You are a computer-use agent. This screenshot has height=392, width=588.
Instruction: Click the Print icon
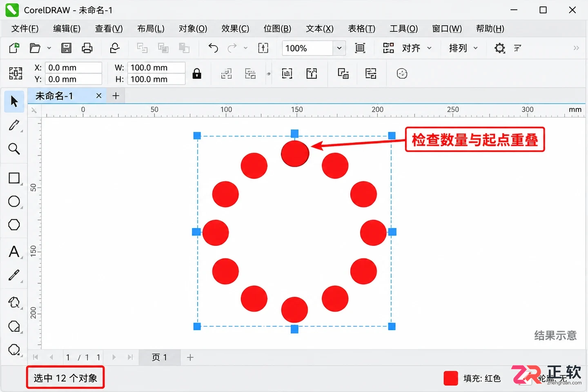coord(87,48)
